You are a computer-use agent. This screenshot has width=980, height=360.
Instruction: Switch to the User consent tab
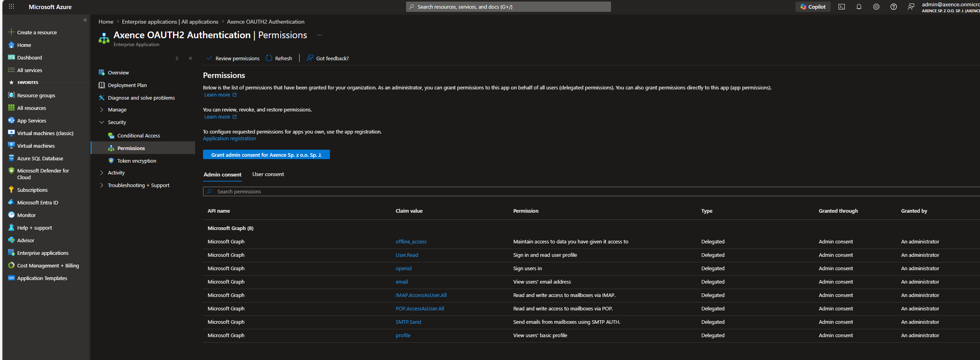click(x=268, y=174)
